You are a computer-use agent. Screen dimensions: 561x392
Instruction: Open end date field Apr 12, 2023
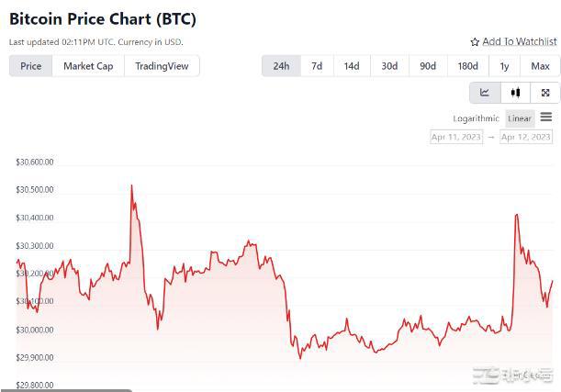(526, 137)
